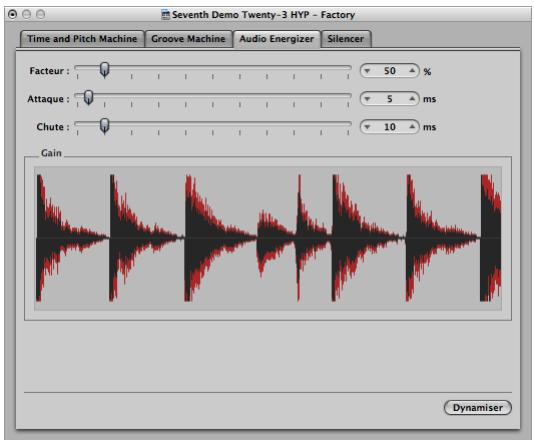Click the Chute slider thumb
Screen dimensions: 534x440
(105, 126)
